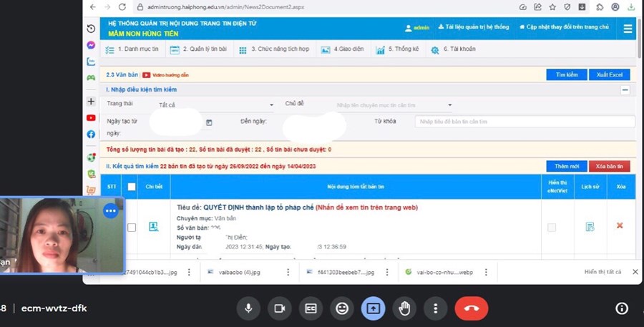This screenshot has height=327, width=644.
Task: Raise hand in the meeting controls
Action: pos(404,308)
